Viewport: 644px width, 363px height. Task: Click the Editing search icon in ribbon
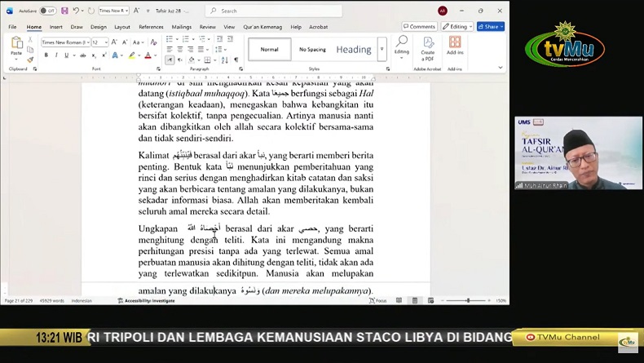pyautogui.click(x=402, y=46)
